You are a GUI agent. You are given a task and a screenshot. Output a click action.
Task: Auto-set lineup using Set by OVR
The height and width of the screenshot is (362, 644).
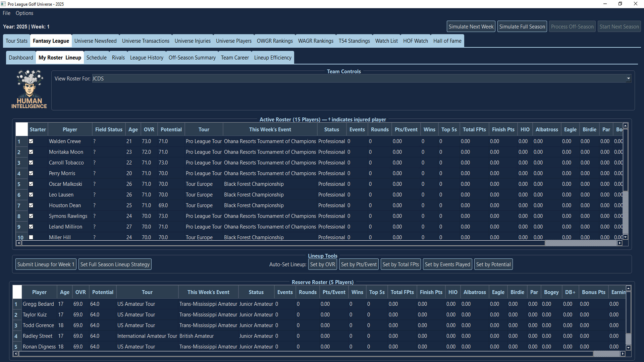[x=322, y=264]
